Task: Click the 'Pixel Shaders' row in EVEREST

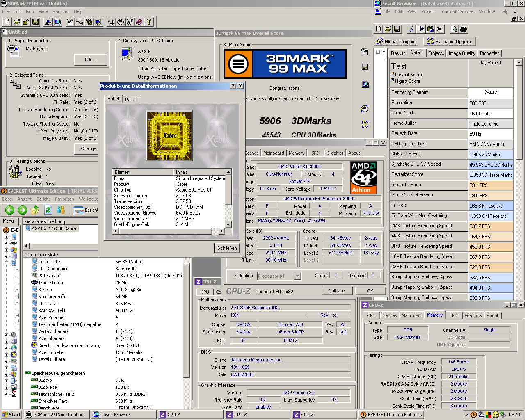Action: 106,338
